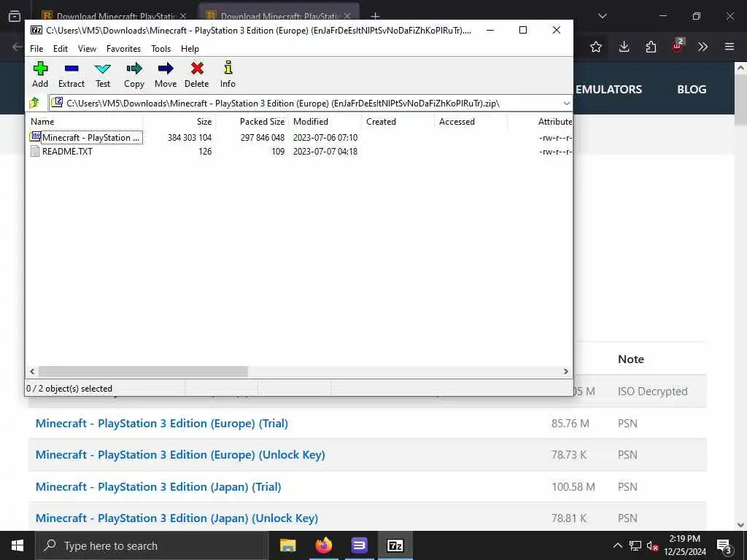Open the Windows Start menu
Viewport: 747px width, 560px height.
[18, 545]
